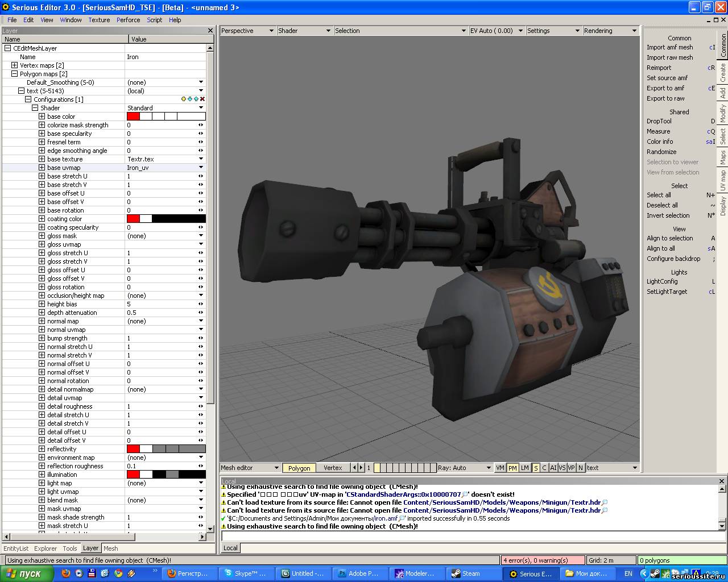Click the move configuration down arrow icon
This screenshot has height=582, width=728.
tap(190, 99)
